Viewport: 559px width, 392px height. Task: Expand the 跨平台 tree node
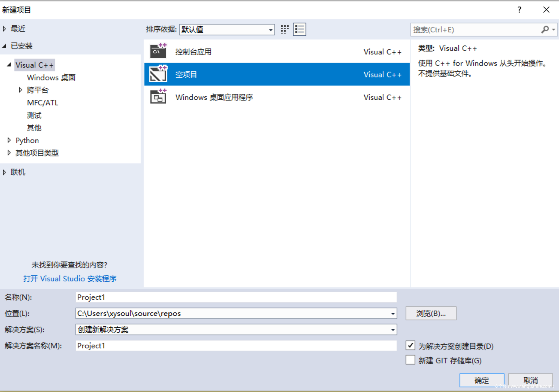click(20, 90)
